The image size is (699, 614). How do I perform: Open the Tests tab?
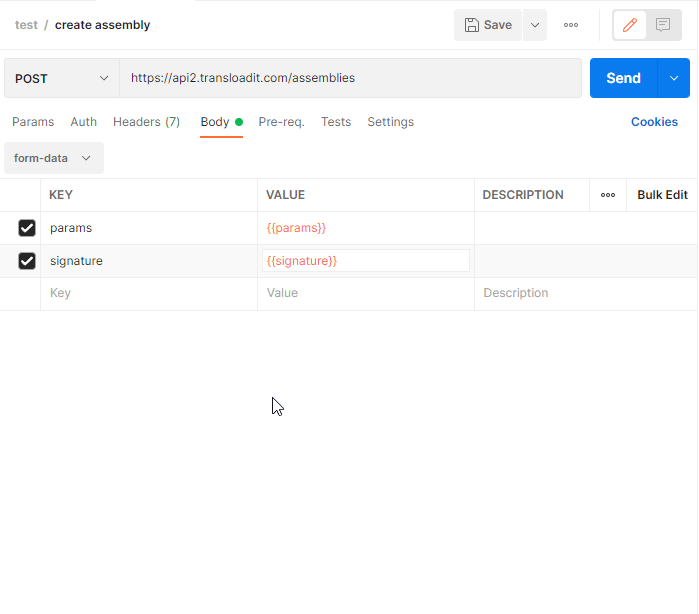click(336, 122)
